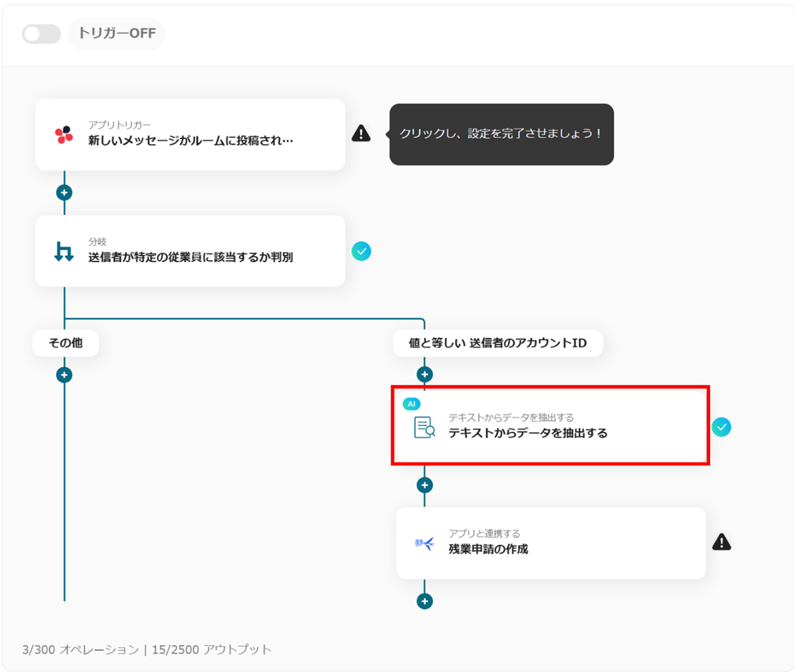795x672 pixels.
Task: Click the トリガーOFF status label
Action: pos(117,33)
